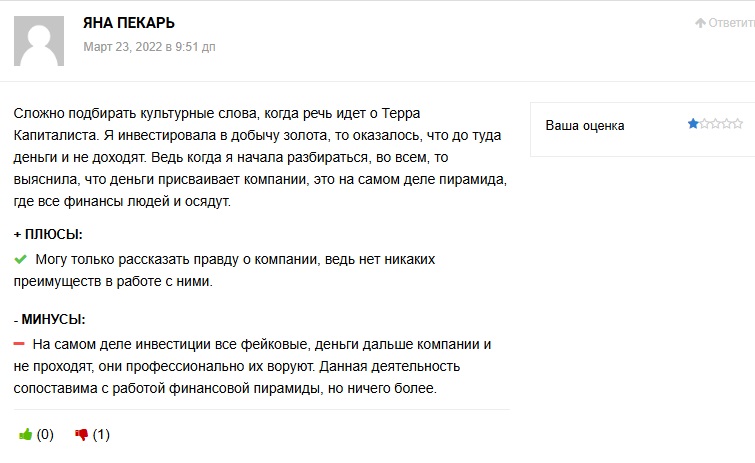Give five stars with the last star
755x463 pixels.
737,125
